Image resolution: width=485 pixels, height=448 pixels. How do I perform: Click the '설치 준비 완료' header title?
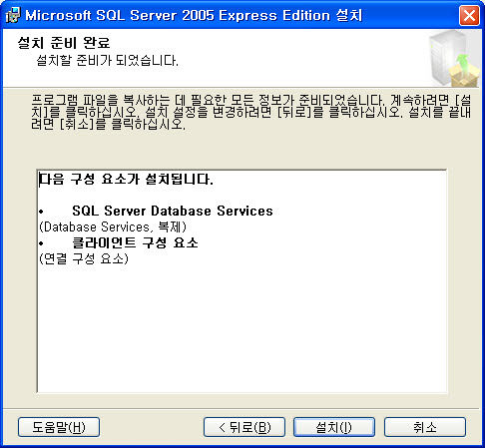pyautogui.click(x=64, y=43)
